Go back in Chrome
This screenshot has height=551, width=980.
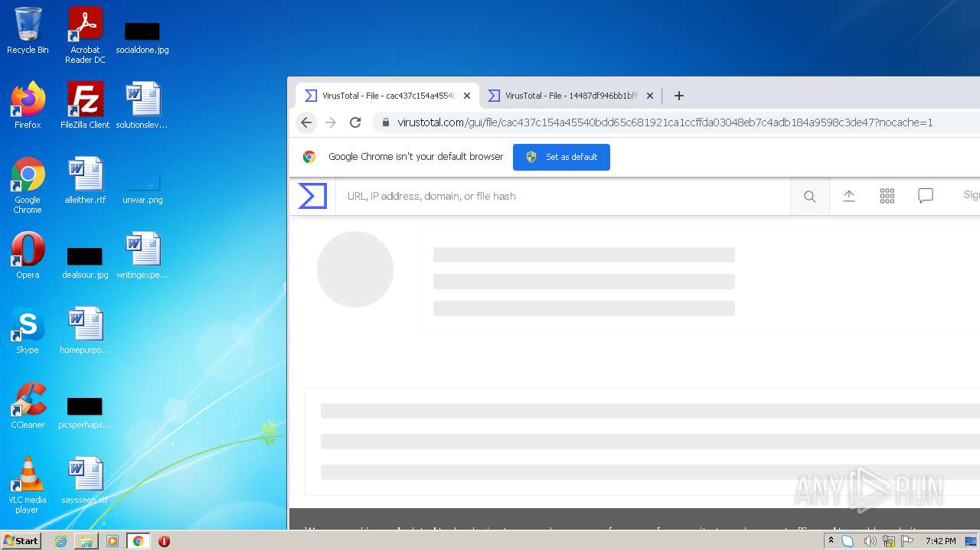306,122
